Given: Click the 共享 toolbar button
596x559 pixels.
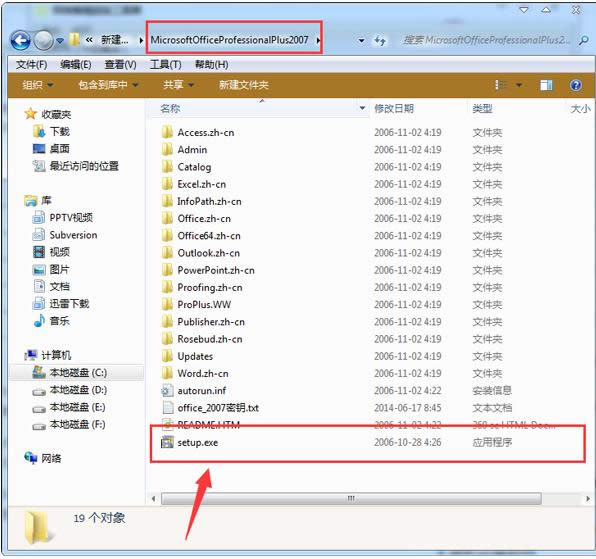Looking at the screenshot, I should point(178,85).
